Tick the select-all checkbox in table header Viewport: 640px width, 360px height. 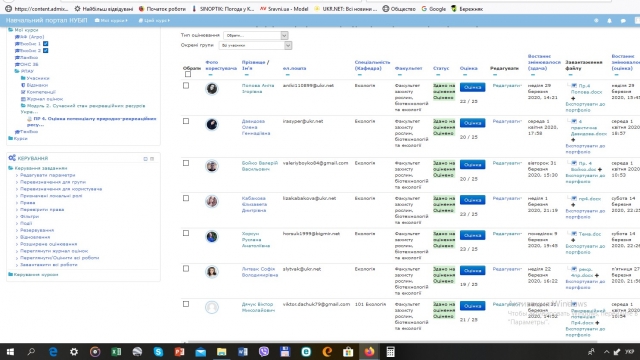point(188,74)
